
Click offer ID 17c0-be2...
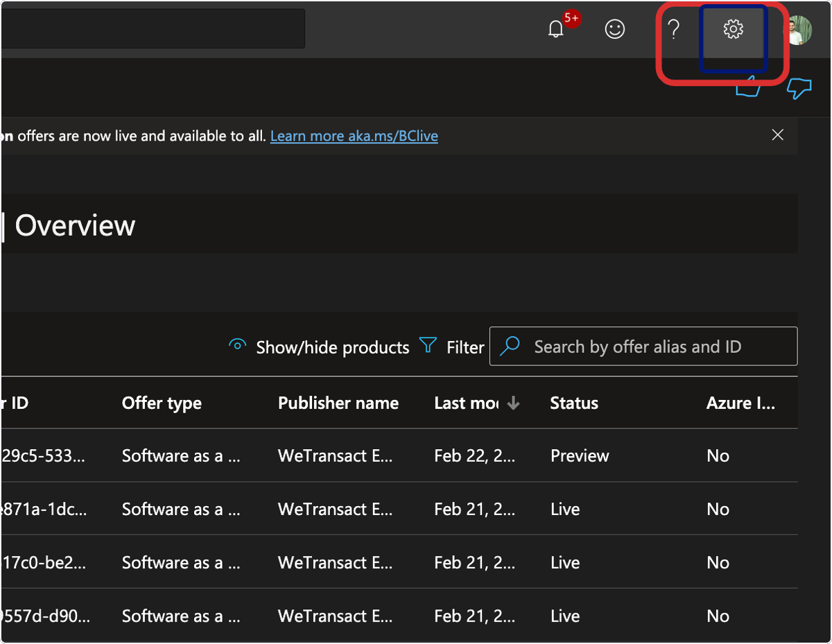point(44,562)
